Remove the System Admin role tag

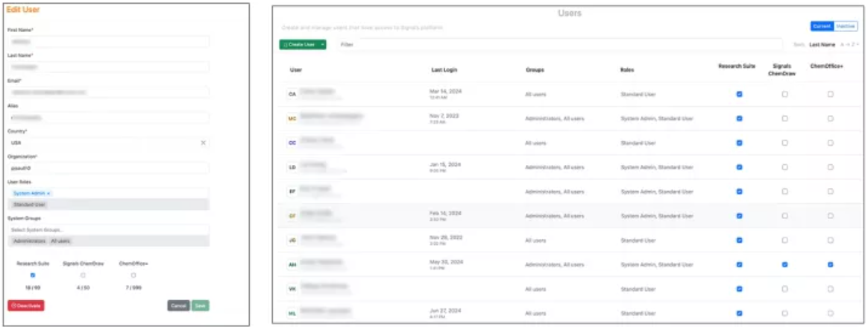click(49, 193)
